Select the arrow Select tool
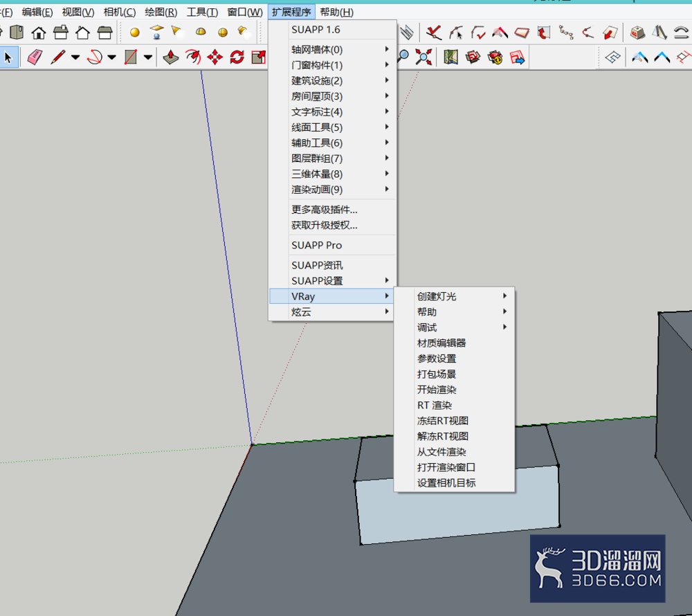Viewport: 692px width, 616px height. [8, 57]
